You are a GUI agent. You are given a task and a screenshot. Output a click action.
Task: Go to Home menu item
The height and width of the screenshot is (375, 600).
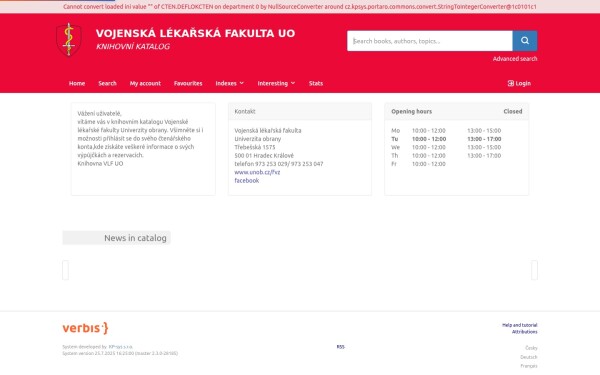77,83
